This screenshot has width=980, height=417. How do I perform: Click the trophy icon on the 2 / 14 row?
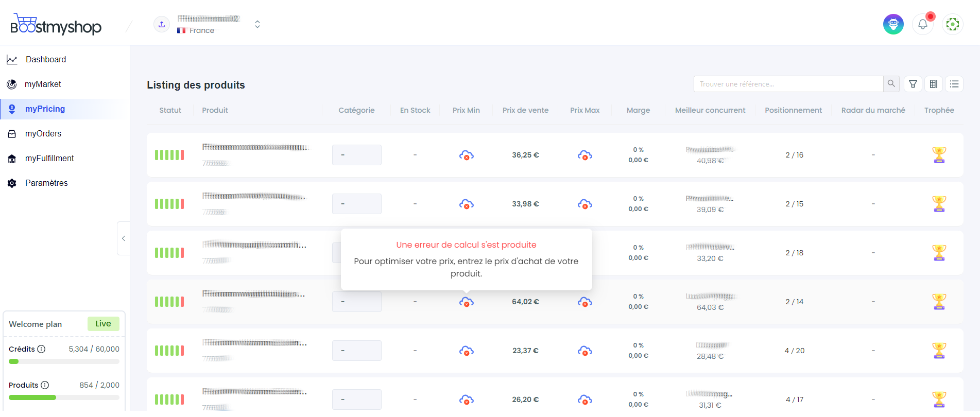point(939,302)
